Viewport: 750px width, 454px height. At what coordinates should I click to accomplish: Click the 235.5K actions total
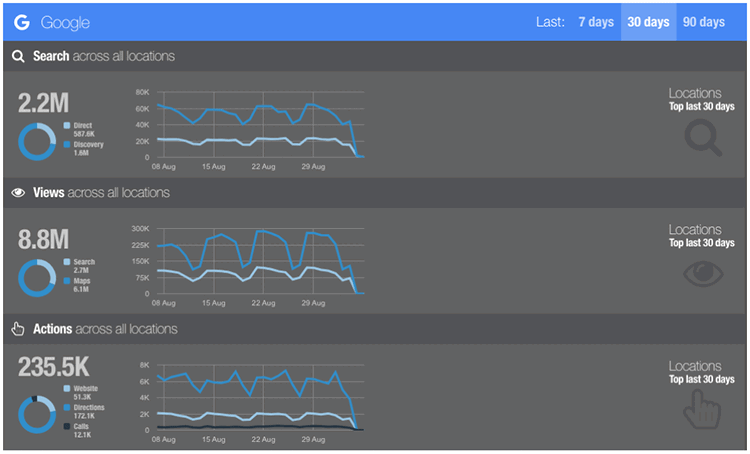(x=54, y=367)
